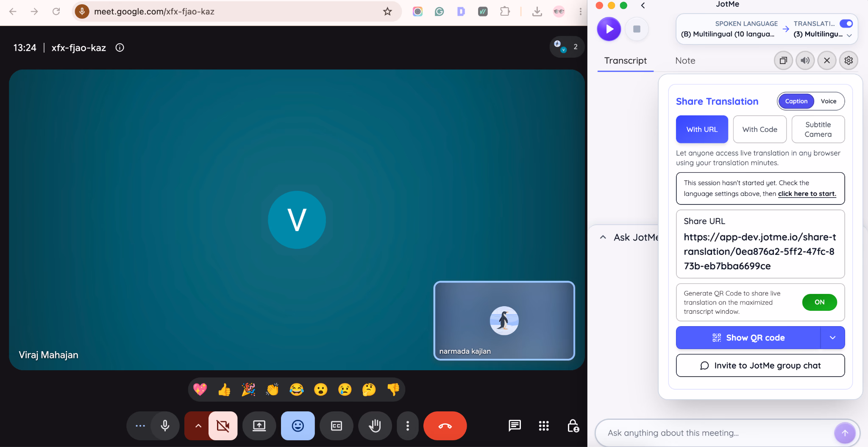Select the Subtitle Camera tab
The width and height of the screenshot is (868, 447).
pyautogui.click(x=818, y=129)
